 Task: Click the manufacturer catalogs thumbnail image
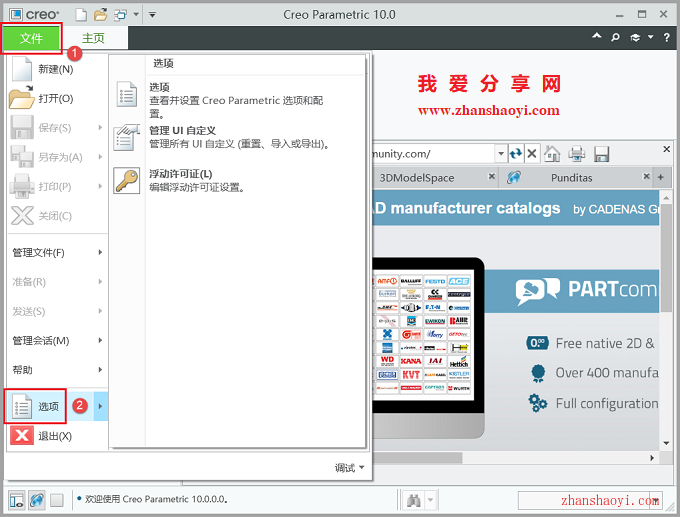click(x=422, y=335)
